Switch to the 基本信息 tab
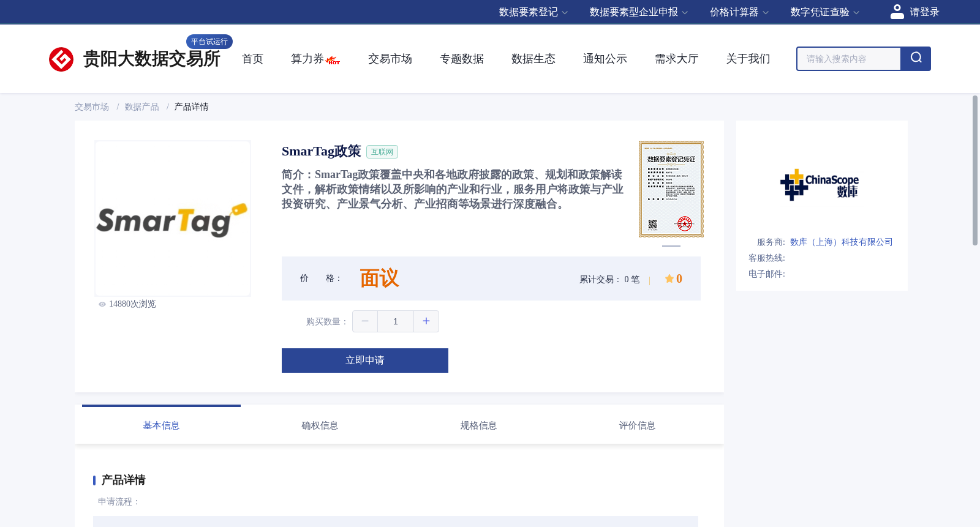This screenshot has width=980, height=527. (161, 425)
